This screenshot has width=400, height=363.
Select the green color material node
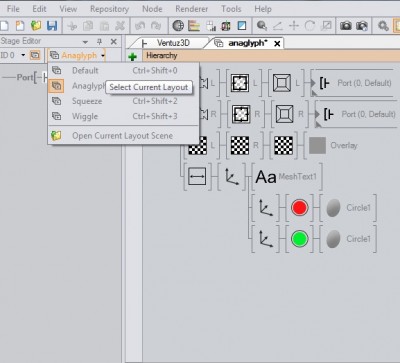coord(299,239)
